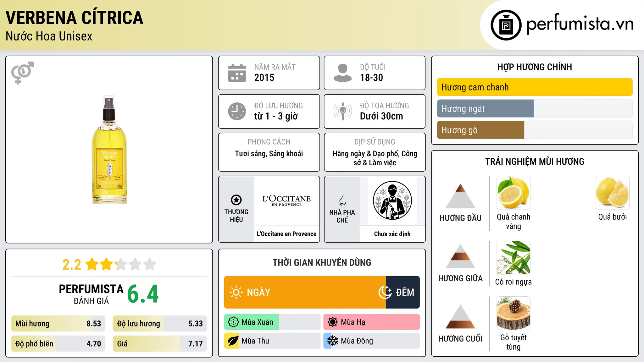
Task: Click the longevity value từ 1 - 3 giờ
Action: click(276, 116)
